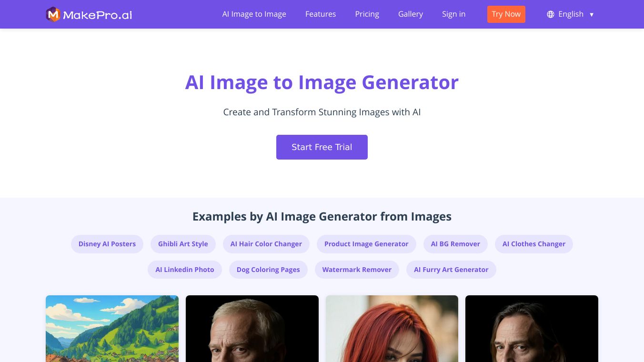Click the Start Free Trial button
The image size is (644, 362).
pyautogui.click(x=322, y=147)
